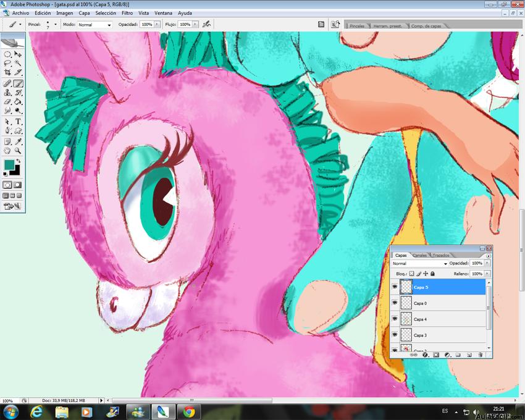Select the Custom Shape tool
The height and width of the screenshot is (420, 525).
pos(18,130)
